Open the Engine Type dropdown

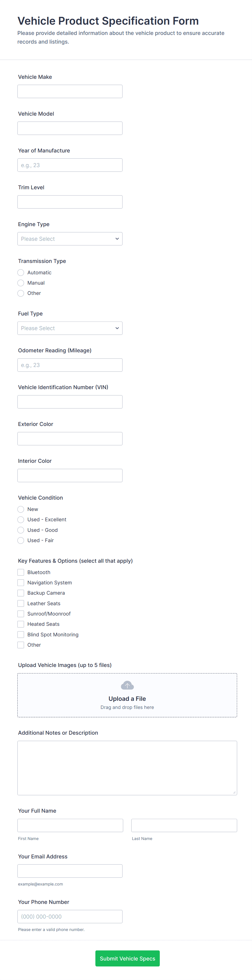click(x=70, y=239)
